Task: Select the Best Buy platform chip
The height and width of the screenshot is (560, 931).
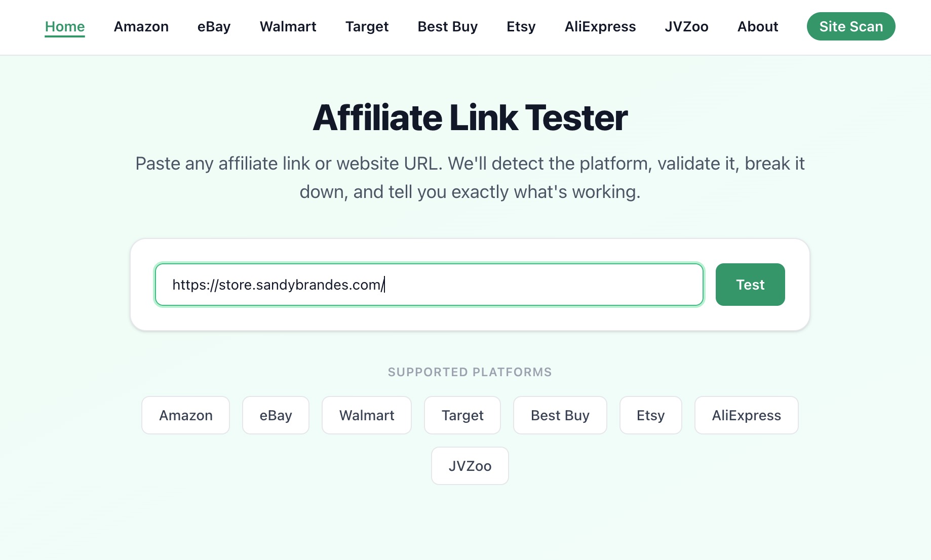Action: click(560, 415)
